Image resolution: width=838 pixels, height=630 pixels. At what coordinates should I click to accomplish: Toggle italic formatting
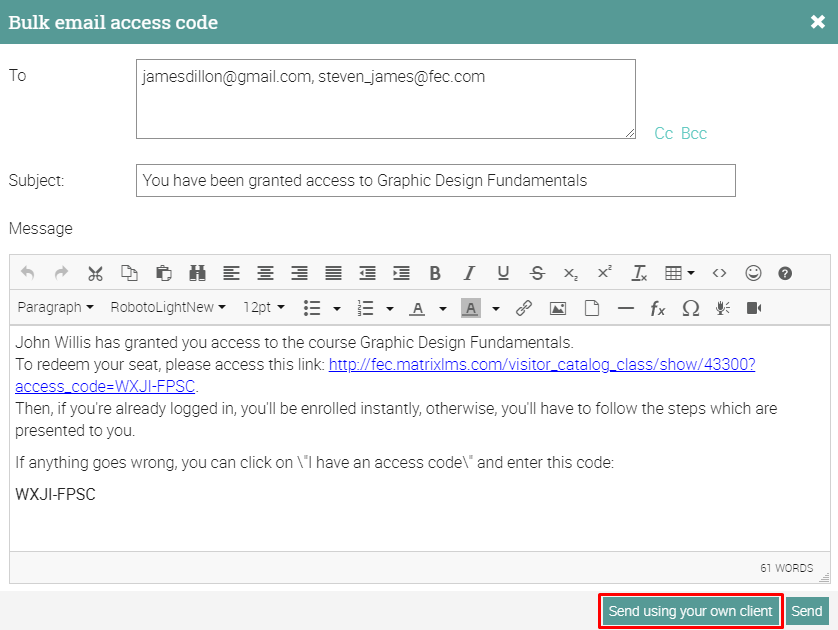[469, 273]
